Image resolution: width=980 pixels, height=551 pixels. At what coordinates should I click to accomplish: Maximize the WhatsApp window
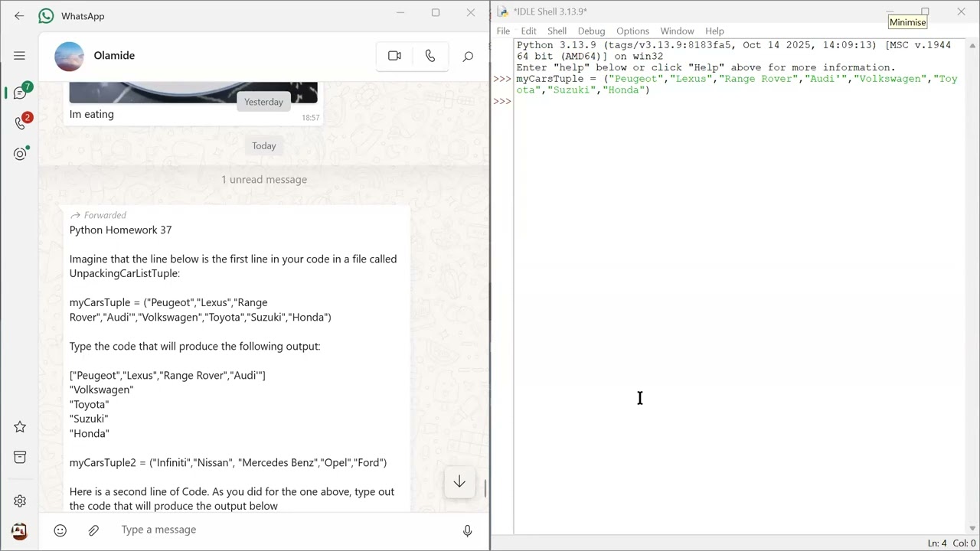[x=436, y=13]
